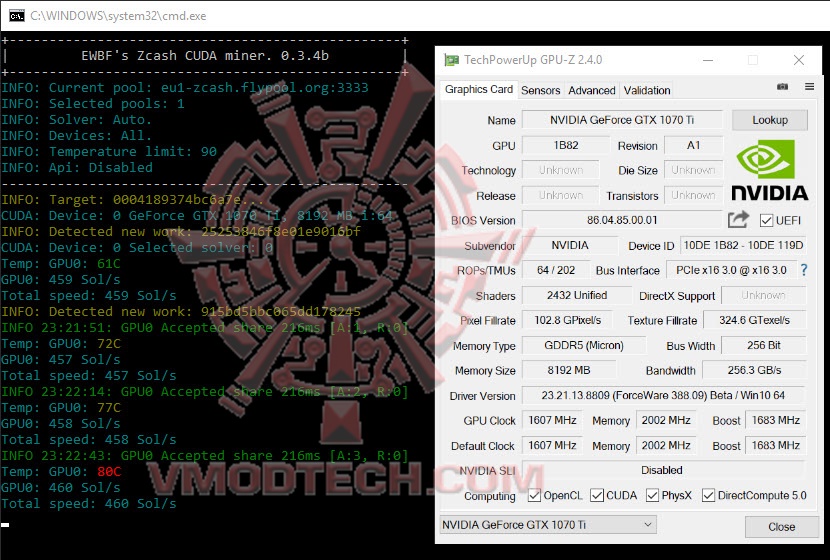830x560 pixels.
Task: Click the Subvendor NVIDIA field
Action: (x=570, y=245)
